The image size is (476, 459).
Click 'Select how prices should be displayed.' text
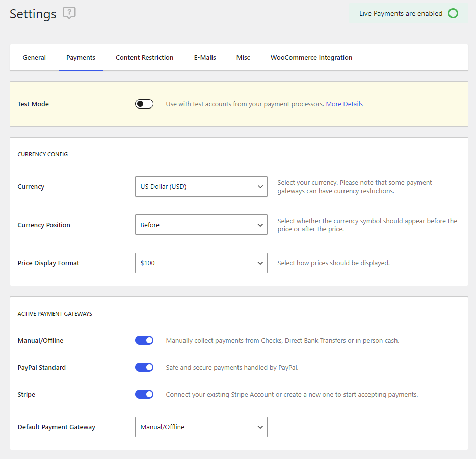[x=333, y=263]
